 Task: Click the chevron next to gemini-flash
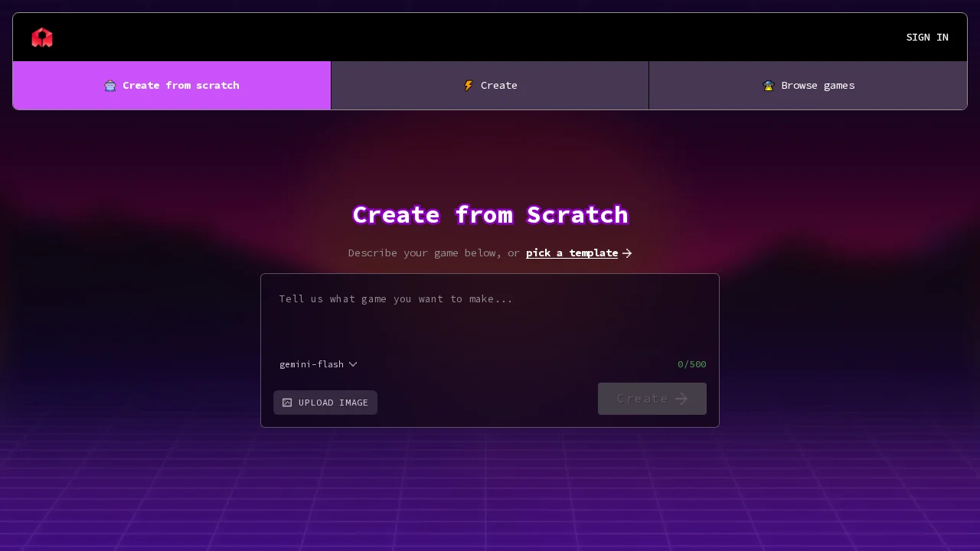pos(353,364)
